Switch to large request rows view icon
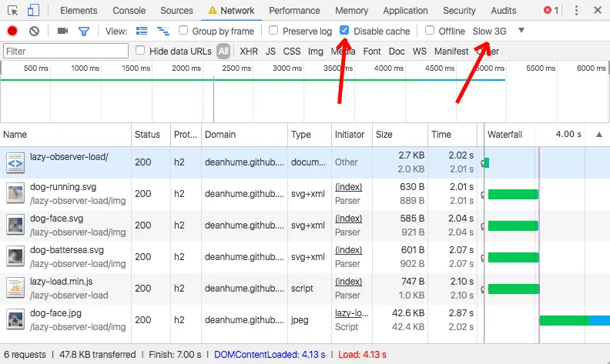Screen dimensions: 610x364 click(142, 31)
